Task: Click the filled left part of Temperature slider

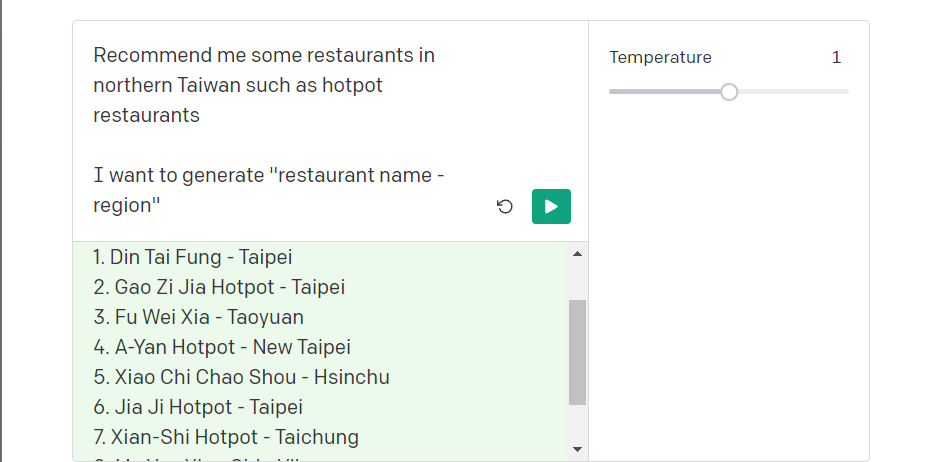Action: [665, 92]
